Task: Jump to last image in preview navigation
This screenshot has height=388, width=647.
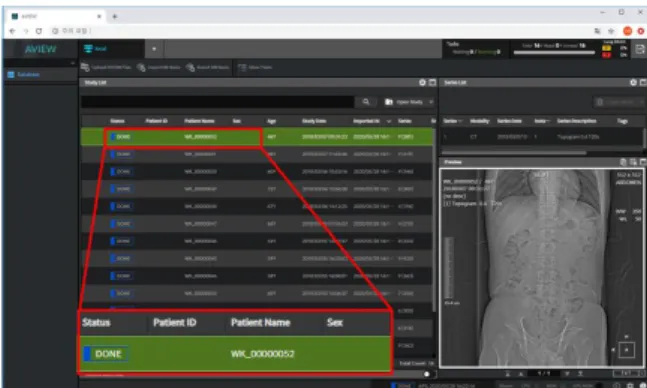Action: click(x=580, y=374)
